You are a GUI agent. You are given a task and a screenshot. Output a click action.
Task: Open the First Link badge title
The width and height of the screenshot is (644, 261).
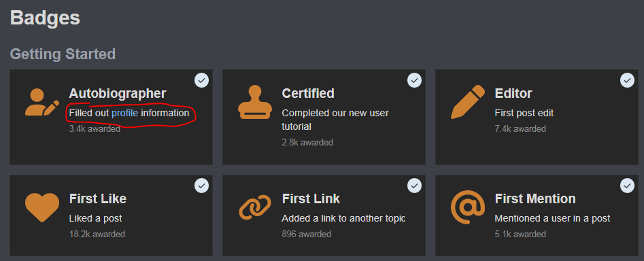[x=311, y=199]
